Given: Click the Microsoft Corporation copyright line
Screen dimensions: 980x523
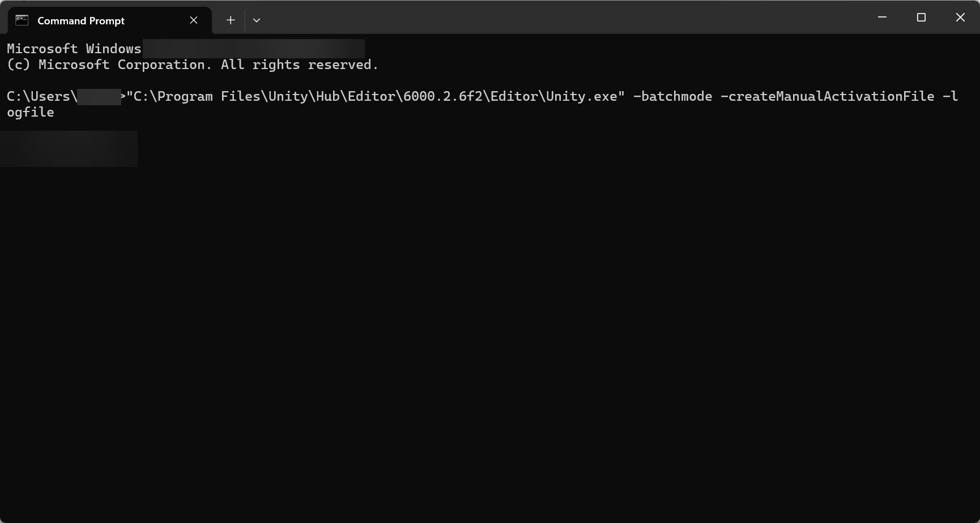Looking at the screenshot, I should (191, 65).
